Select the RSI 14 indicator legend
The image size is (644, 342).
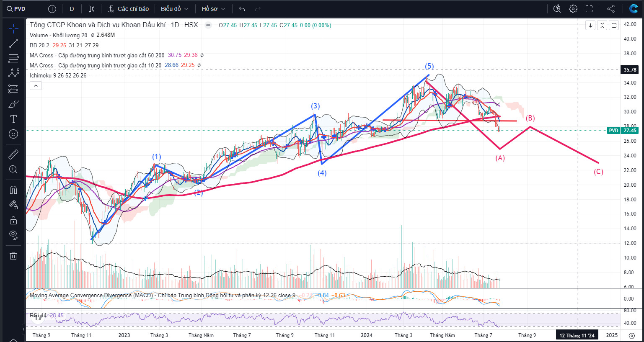38,315
